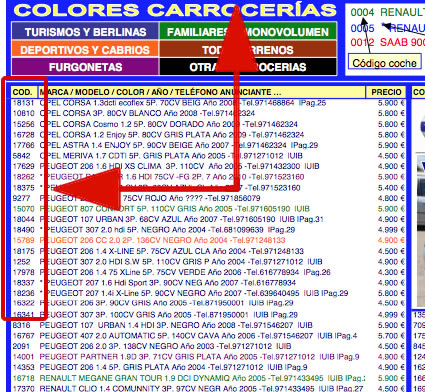The width and height of the screenshot is (425, 392).
Task: Select listing code 18131 Opel Corsa
Action: click(208, 103)
